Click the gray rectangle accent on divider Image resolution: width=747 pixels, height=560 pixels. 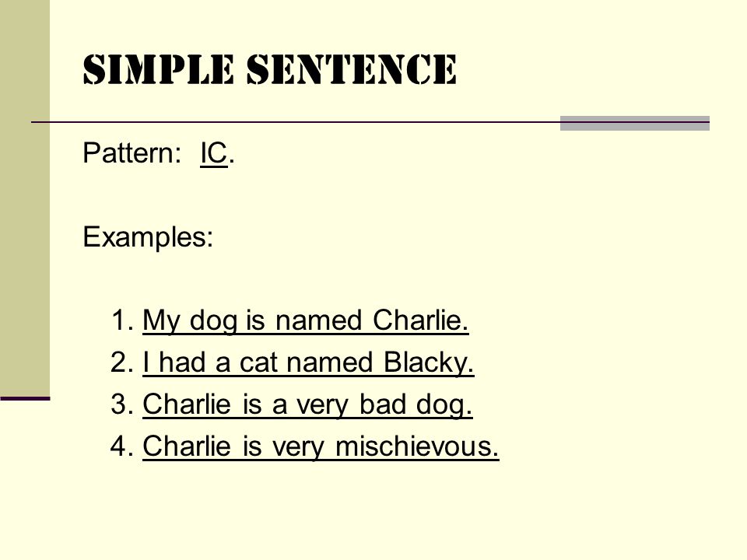coord(635,123)
